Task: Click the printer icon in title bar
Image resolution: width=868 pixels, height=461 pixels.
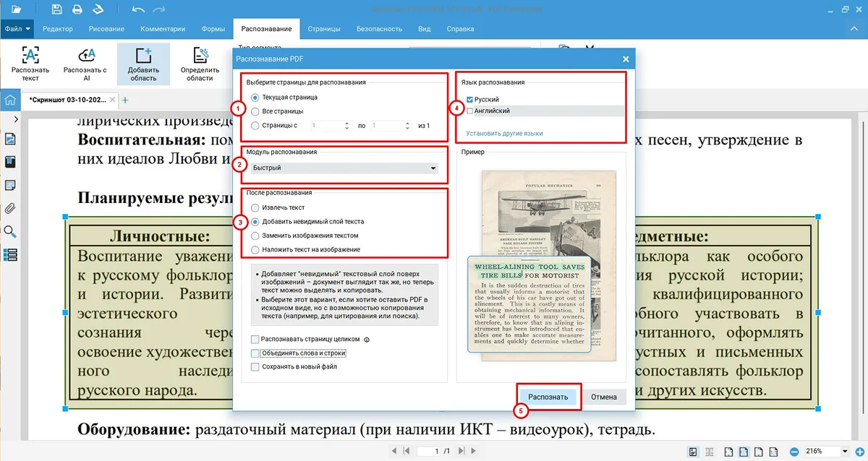Action: (77, 9)
